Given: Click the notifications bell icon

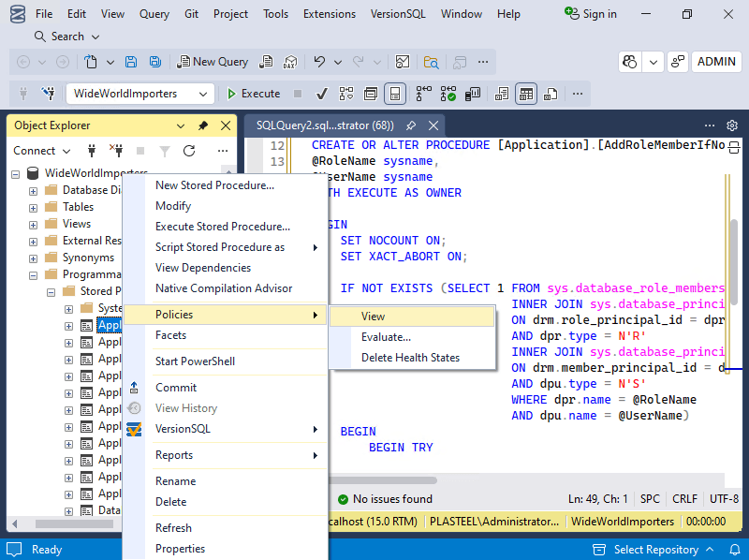Looking at the screenshot, I should coord(735,550).
